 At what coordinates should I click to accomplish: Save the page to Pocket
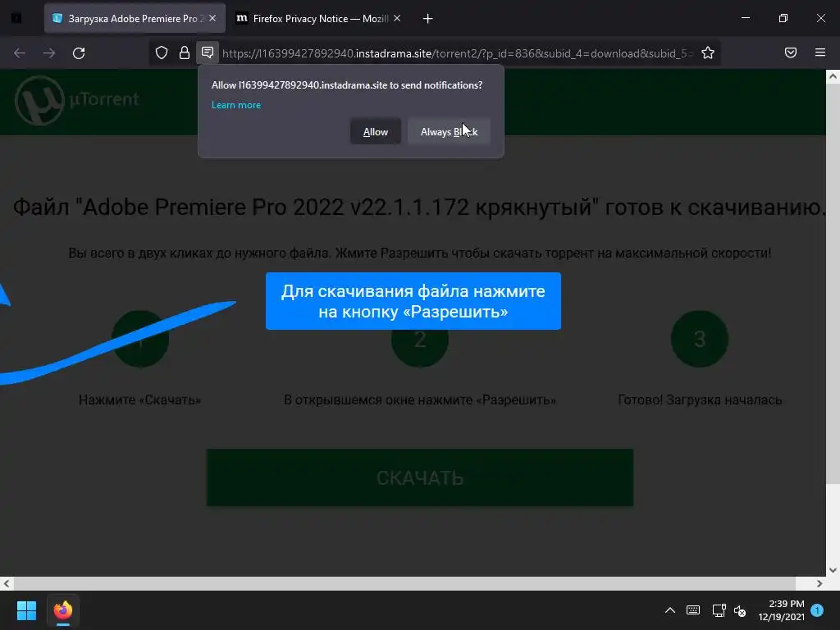pyautogui.click(x=791, y=52)
